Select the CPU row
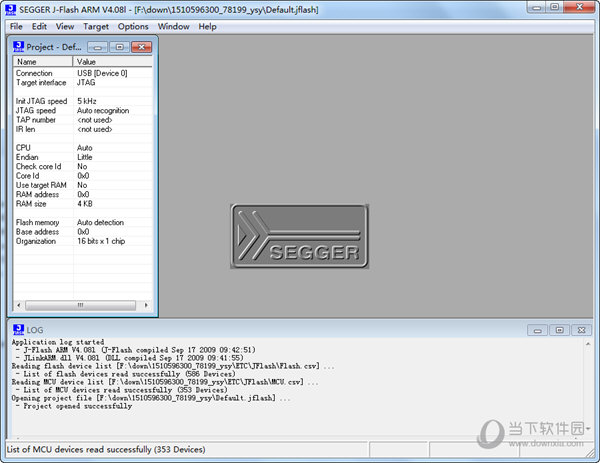 coord(83,148)
